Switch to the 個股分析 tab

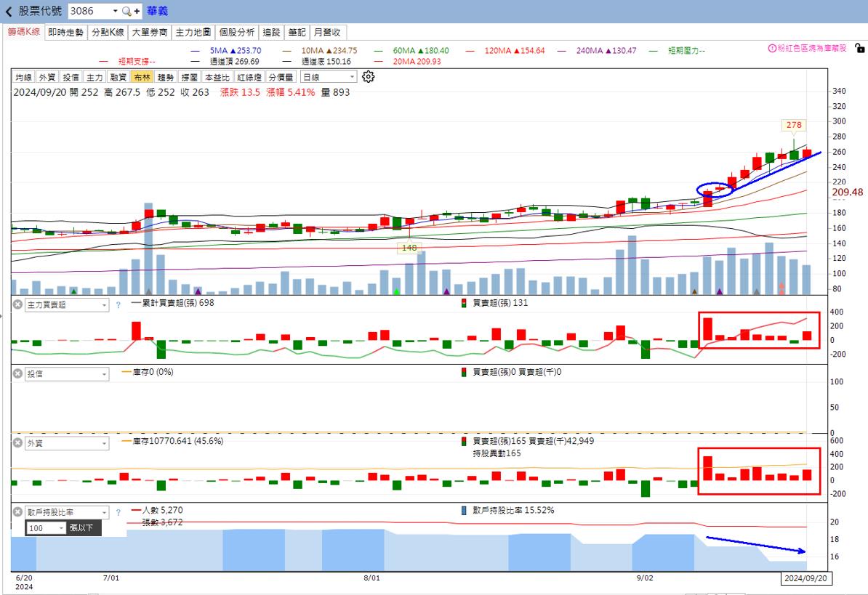pyautogui.click(x=236, y=32)
